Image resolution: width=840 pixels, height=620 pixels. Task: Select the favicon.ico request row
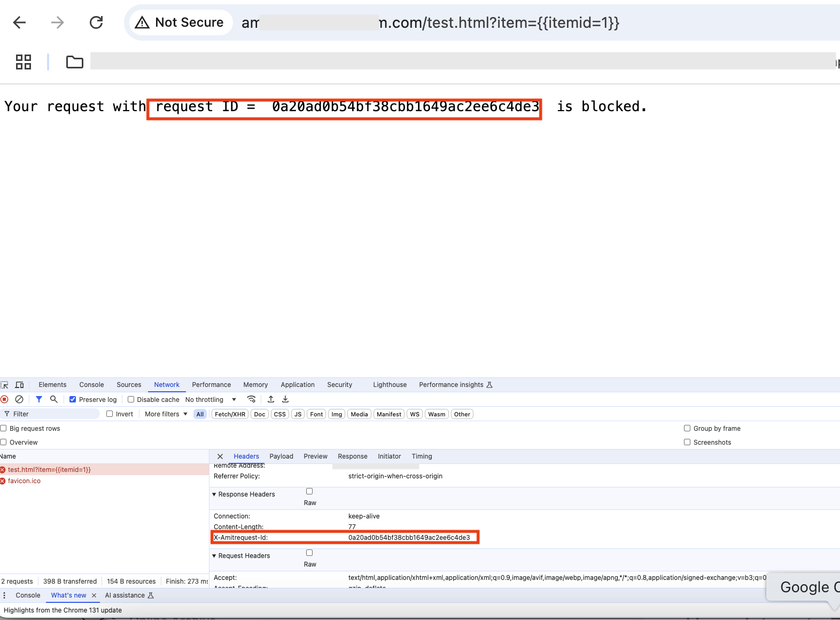point(104,481)
